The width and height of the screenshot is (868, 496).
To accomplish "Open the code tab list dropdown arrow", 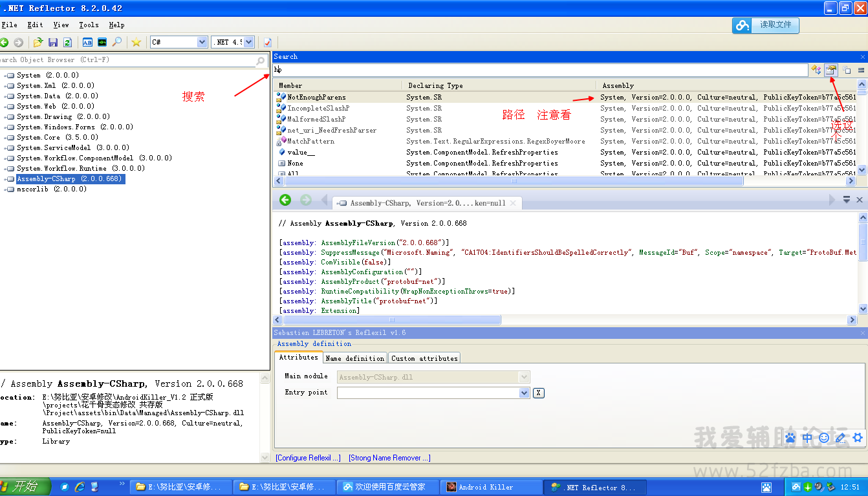I will (x=846, y=200).
